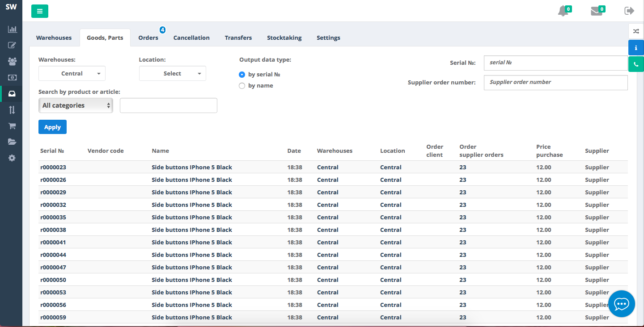
Task: Click the 'Price purchase' column header
Action: pyautogui.click(x=550, y=151)
